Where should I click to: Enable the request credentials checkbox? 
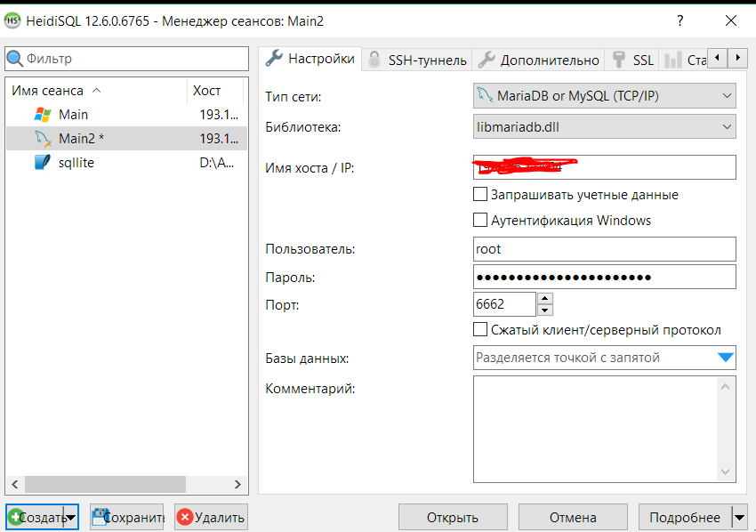pyautogui.click(x=480, y=194)
